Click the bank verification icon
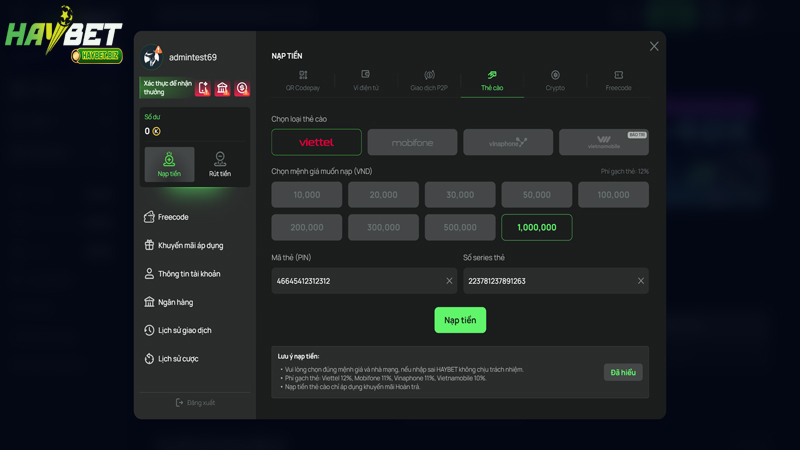This screenshot has width=800, height=450. point(222,89)
